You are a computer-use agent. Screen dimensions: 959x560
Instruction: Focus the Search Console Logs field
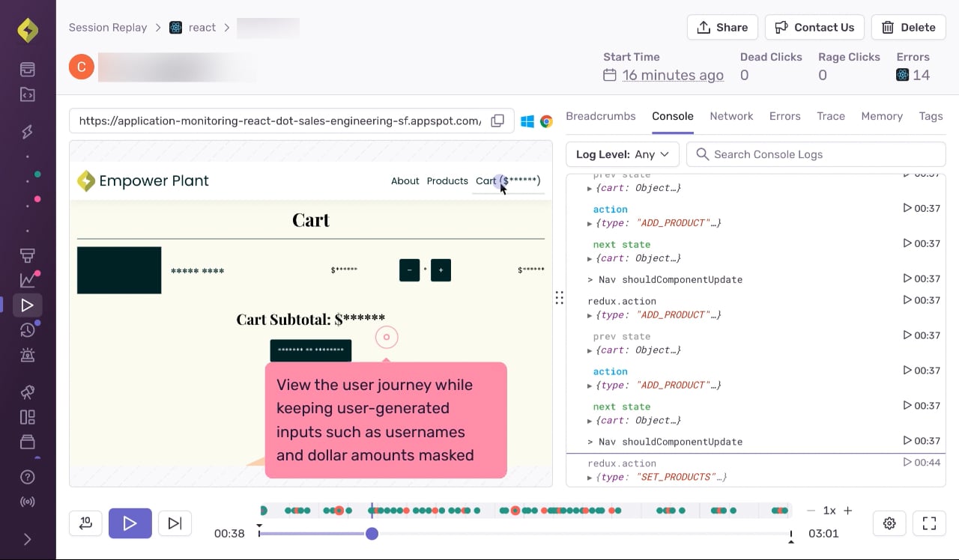click(816, 154)
